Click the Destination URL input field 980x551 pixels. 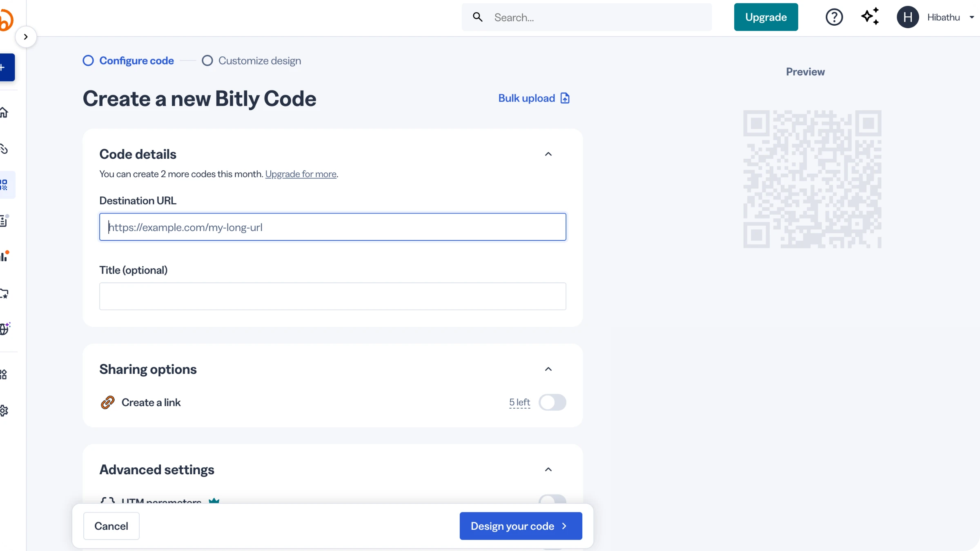[x=333, y=227]
